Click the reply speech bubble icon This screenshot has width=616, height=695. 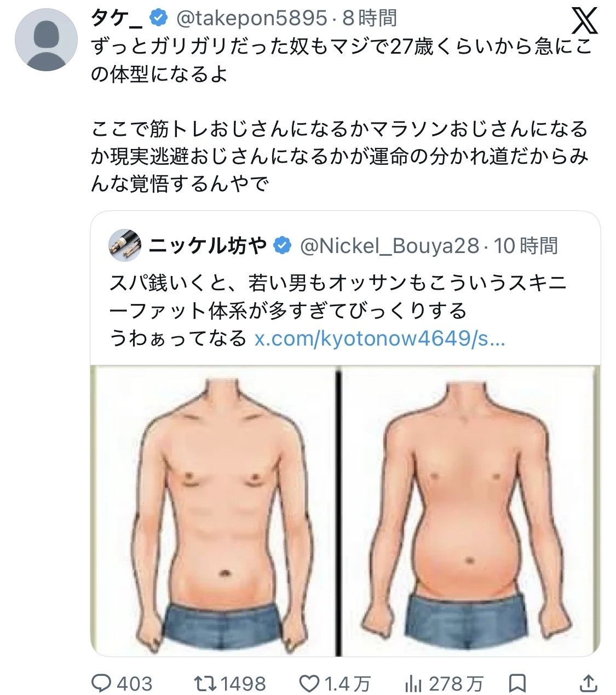101,683
